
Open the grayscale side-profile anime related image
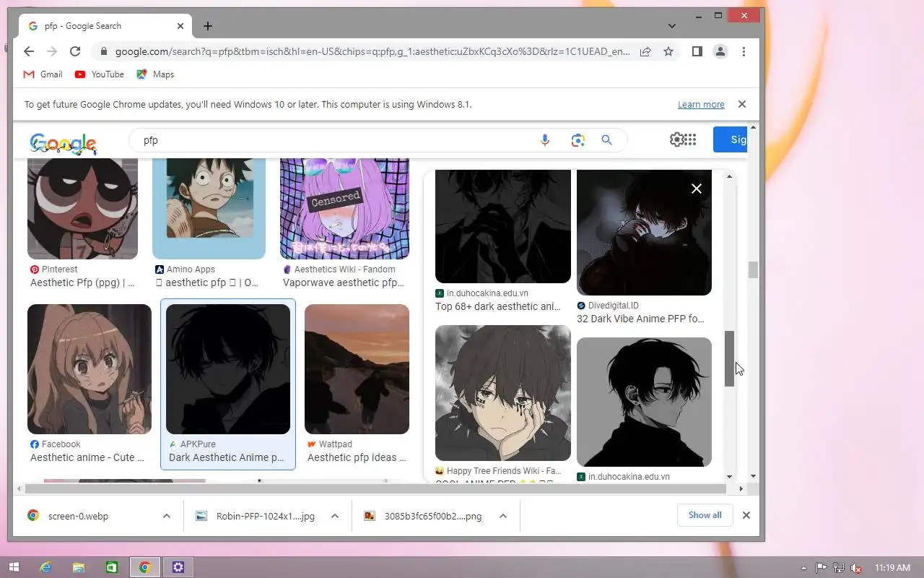[644, 402]
